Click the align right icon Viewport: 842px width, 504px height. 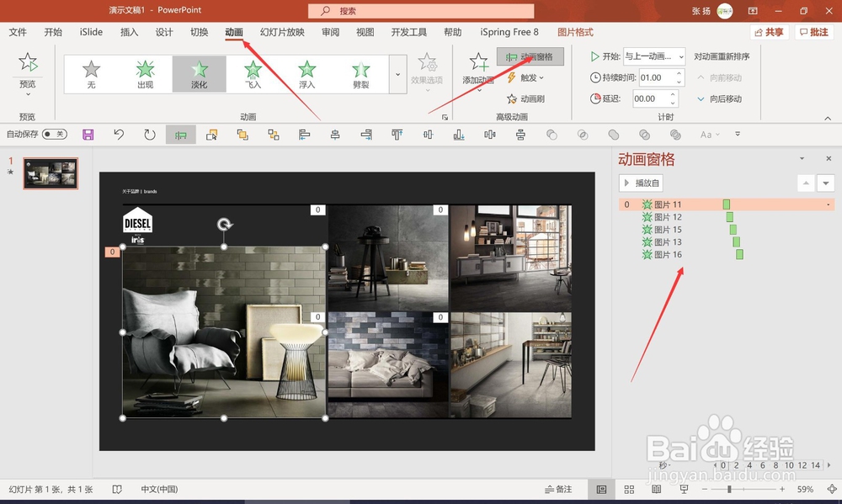366,135
